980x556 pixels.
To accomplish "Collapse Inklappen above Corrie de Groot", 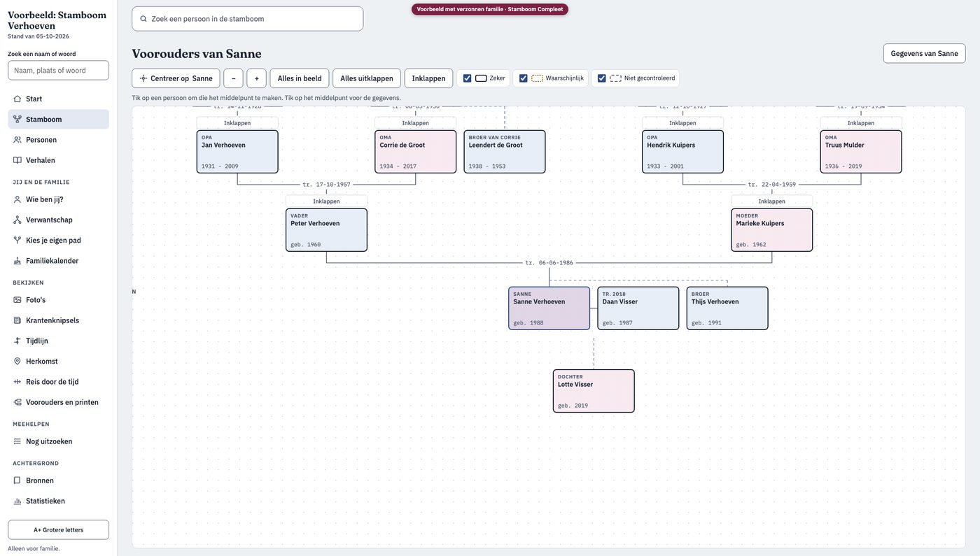I will pyautogui.click(x=416, y=123).
